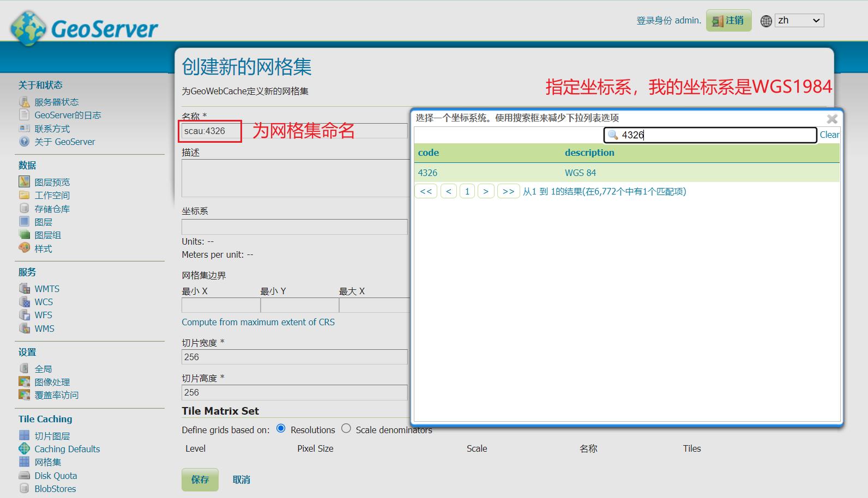Sort results by the description column
This screenshot has width=868, height=498.
pyautogui.click(x=589, y=153)
